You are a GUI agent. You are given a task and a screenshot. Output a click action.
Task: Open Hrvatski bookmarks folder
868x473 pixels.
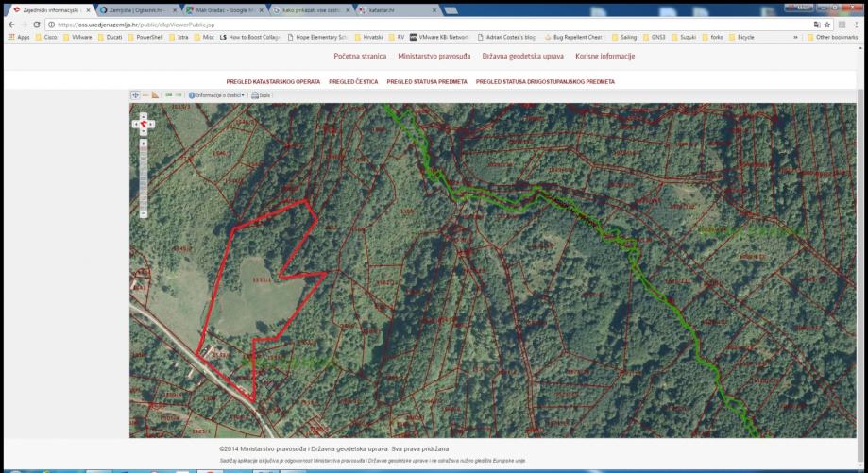(x=367, y=37)
